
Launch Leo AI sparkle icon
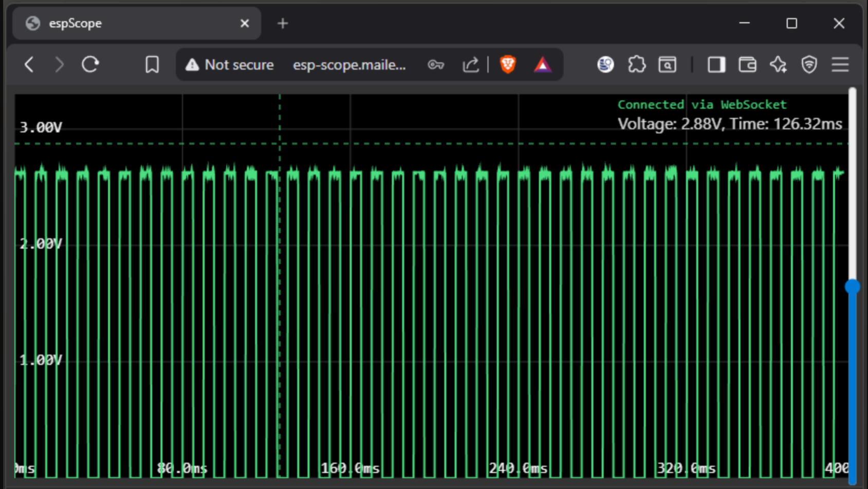(x=778, y=64)
